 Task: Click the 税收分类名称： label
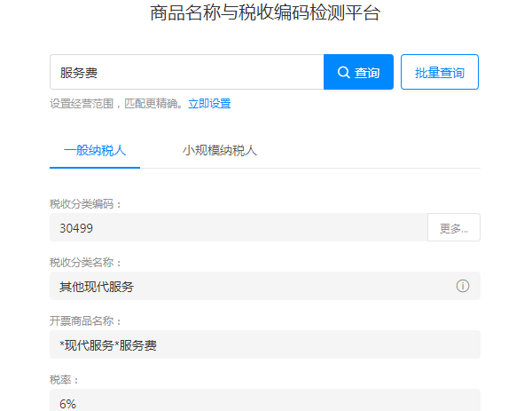click(85, 263)
